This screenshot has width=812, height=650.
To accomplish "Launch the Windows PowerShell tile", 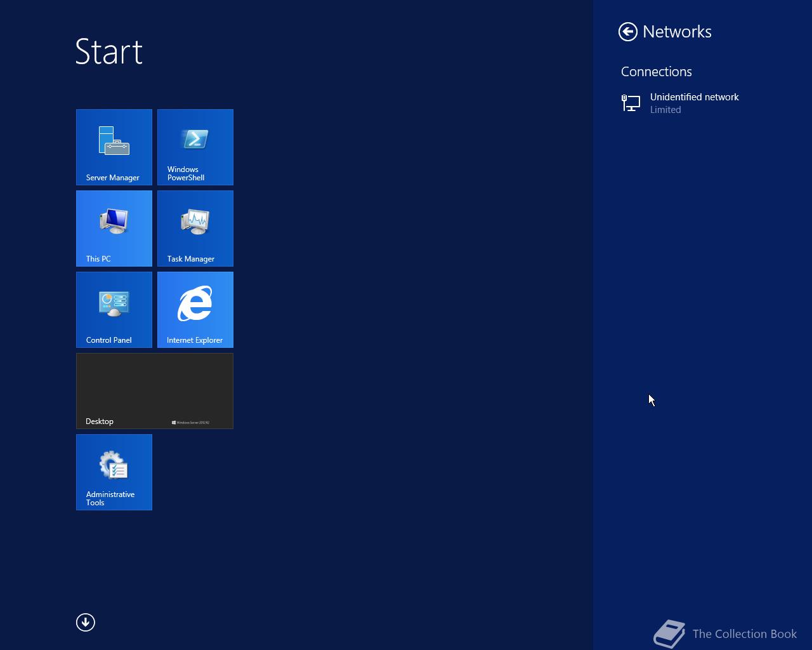I will (195, 147).
